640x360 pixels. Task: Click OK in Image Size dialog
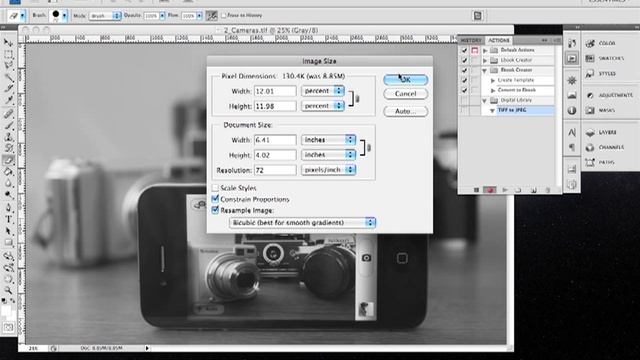click(406, 80)
